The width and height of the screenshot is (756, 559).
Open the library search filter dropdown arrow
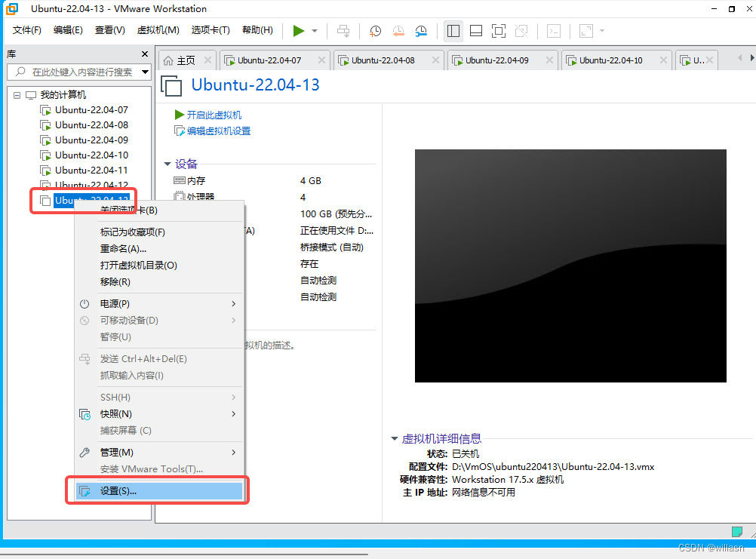pos(145,72)
